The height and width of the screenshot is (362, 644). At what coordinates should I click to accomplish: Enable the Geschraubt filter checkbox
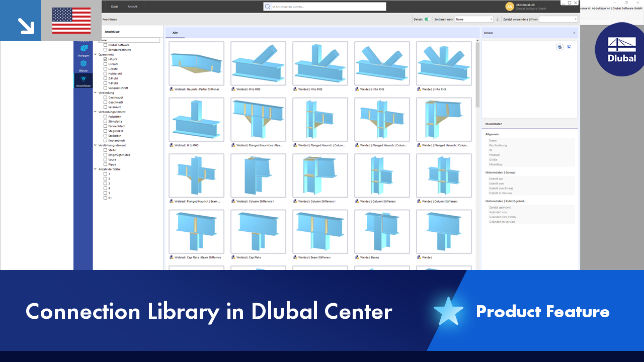(x=106, y=98)
